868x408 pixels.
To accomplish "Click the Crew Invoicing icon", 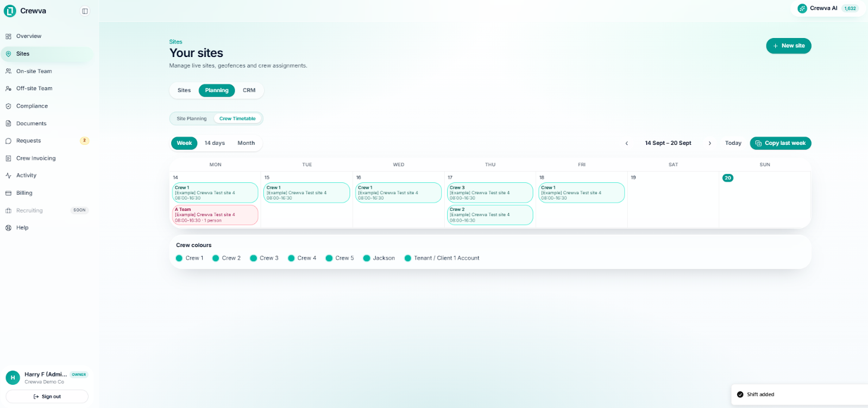I will [8, 158].
